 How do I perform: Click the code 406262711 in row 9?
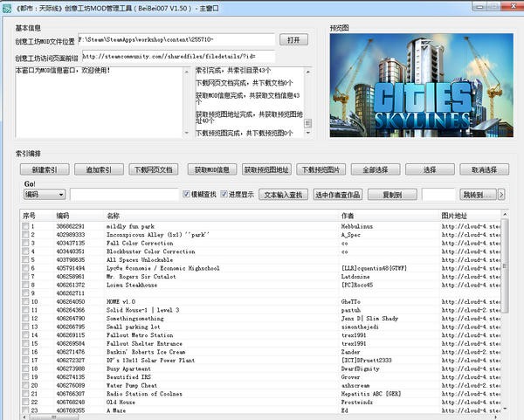pos(71,293)
